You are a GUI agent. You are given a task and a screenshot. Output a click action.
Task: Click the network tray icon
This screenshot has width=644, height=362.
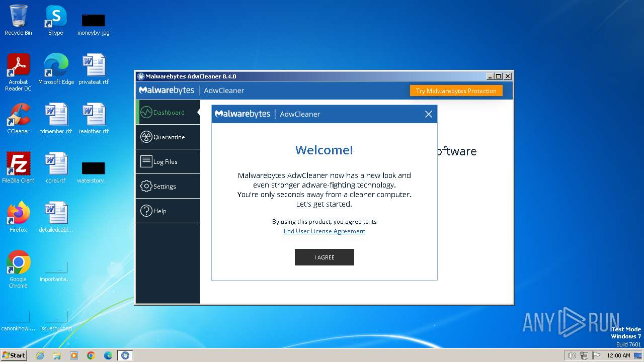[584, 355]
